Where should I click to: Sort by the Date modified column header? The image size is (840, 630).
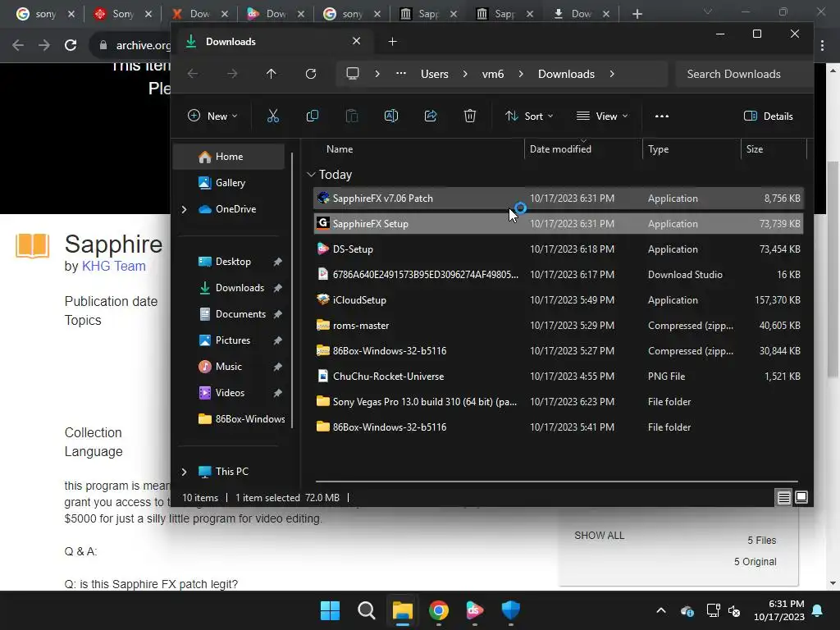click(x=560, y=149)
